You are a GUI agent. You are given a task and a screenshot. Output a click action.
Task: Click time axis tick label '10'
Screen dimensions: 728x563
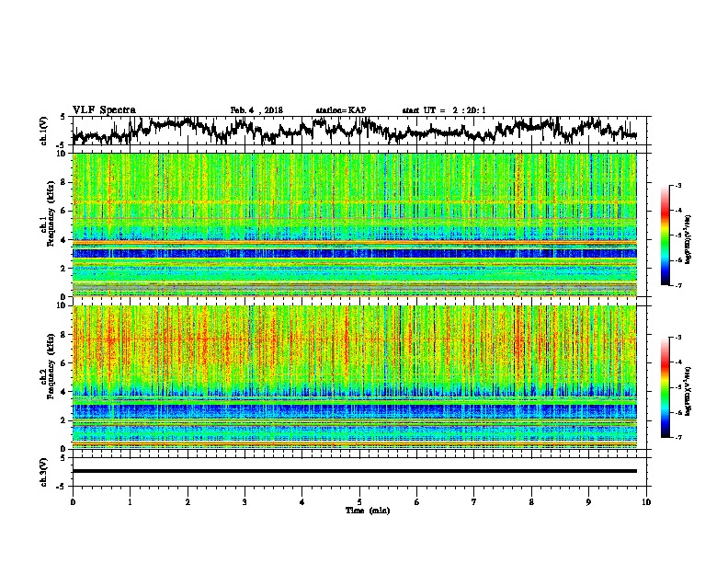[x=646, y=502]
